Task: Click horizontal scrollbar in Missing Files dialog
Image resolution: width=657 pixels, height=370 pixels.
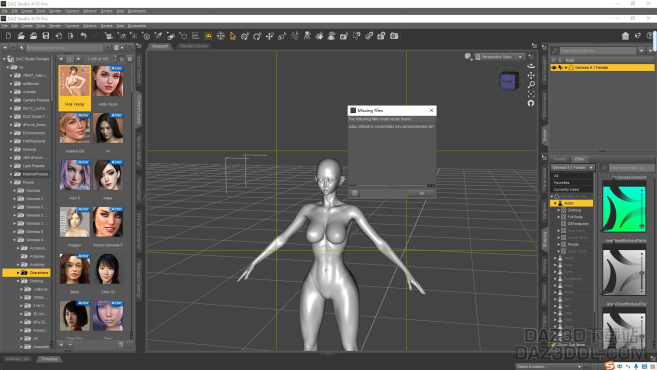Action: click(392, 185)
